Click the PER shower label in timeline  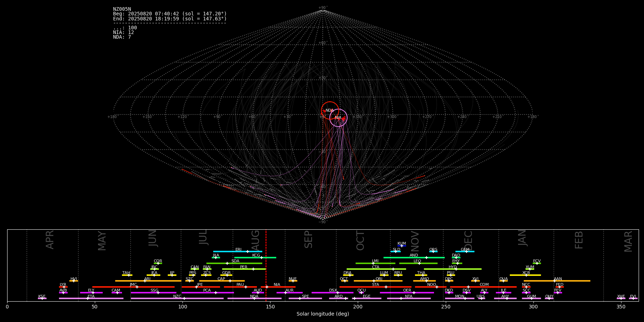pyautogui.click(x=244, y=267)
